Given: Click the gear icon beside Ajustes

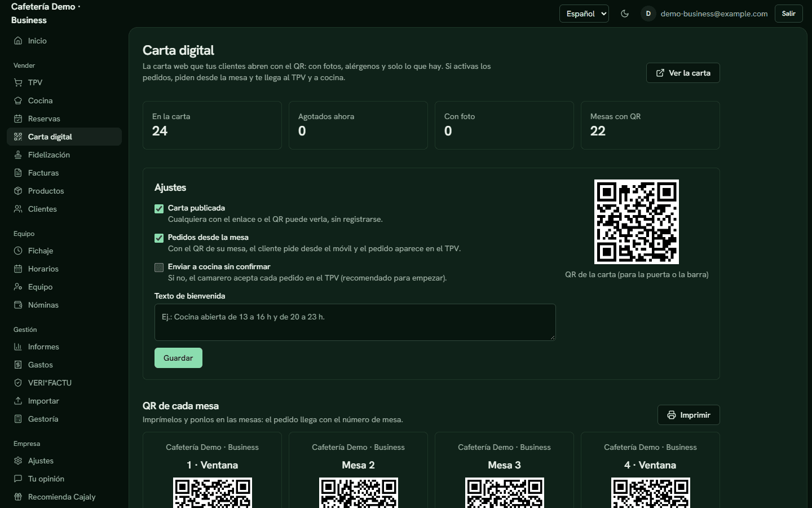Looking at the screenshot, I should [x=18, y=461].
